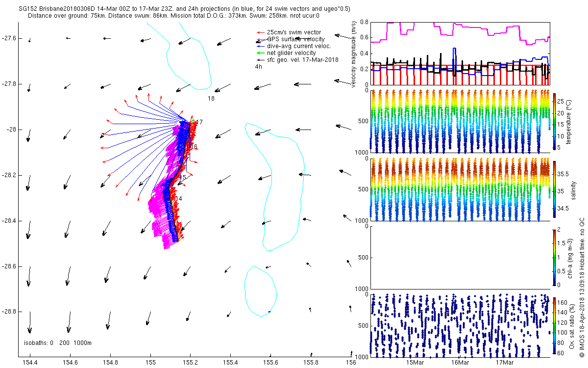Image resolution: width=588 pixels, height=368 pixels.
Task: Click the latitude '-27.6' tick label
Action: pyautogui.click(x=10, y=38)
